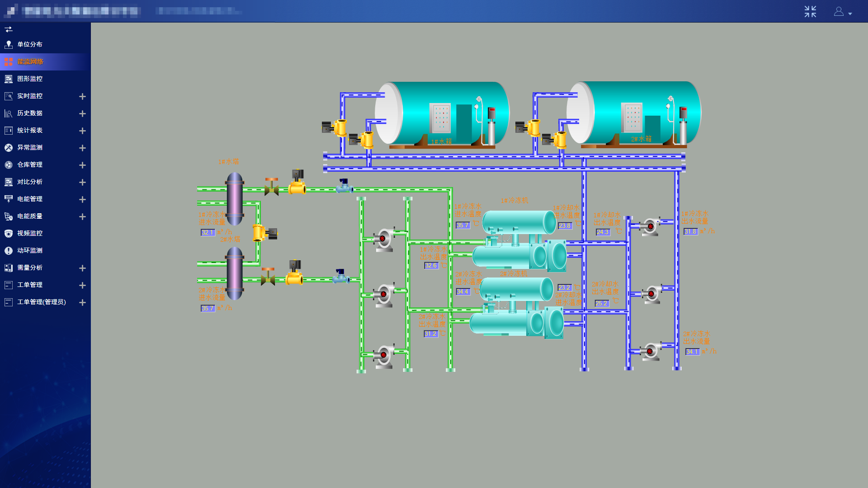Select the 2# water tank graphic
Viewport: 868px width, 488px height.
[x=634, y=115]
